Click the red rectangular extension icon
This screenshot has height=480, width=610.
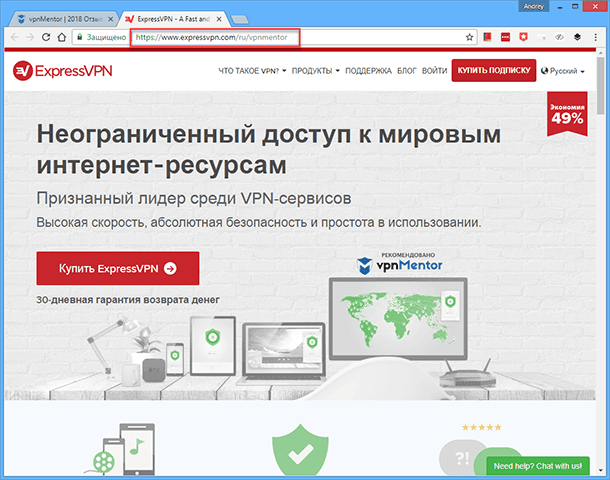click(505, 37)
